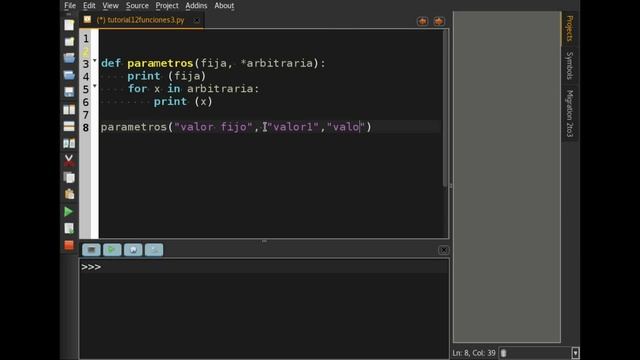Click the Paste clipboard toolbar icon

pyautogui.click(x=69, y=194)
